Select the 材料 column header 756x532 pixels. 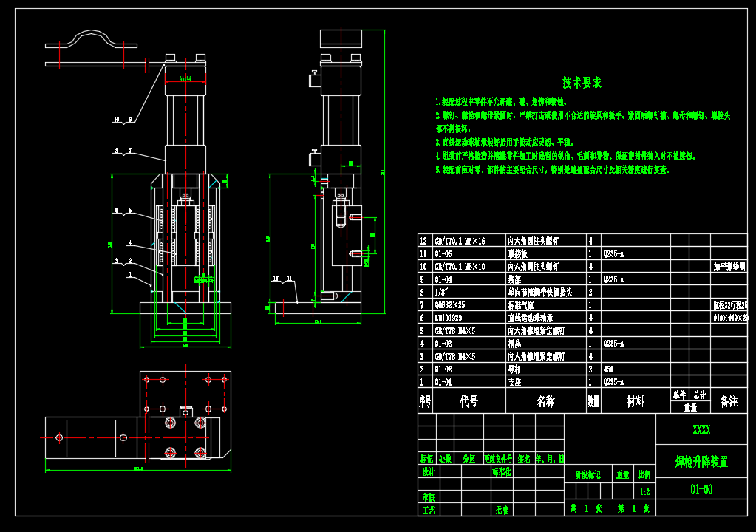(x=635, y=401)
